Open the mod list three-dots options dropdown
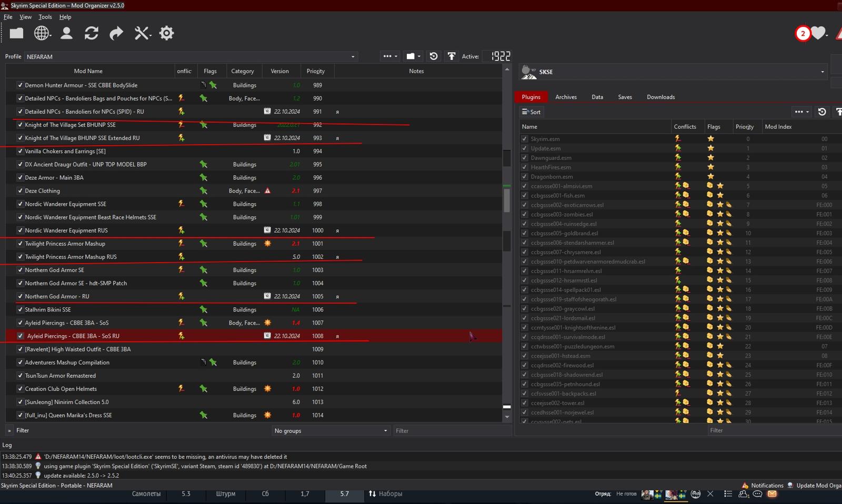 tap(390, 56)
